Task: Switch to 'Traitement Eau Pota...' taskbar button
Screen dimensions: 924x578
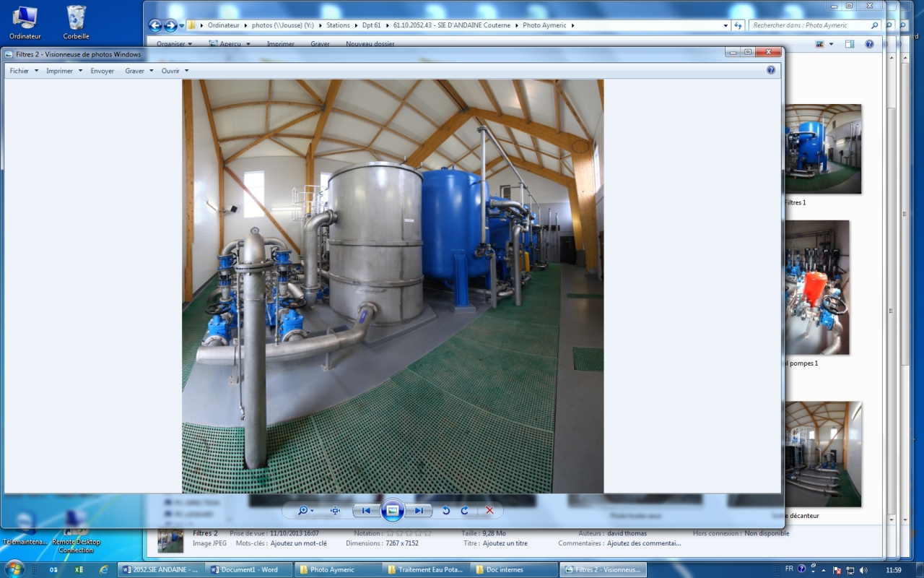Action: 427,569
